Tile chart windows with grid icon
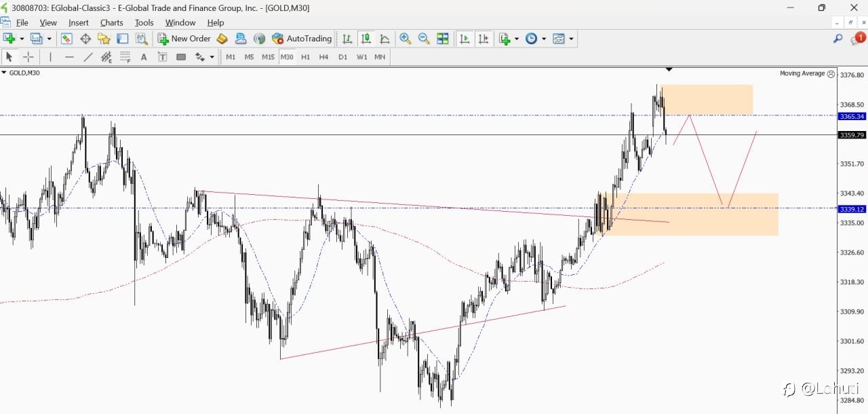Viewport: 868px width, 414px height. tap(443, 39)
